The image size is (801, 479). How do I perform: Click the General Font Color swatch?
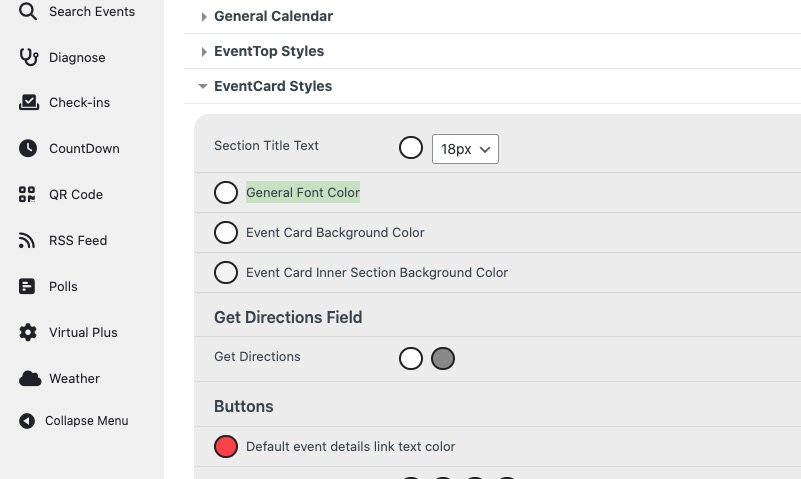coord(226,192)
